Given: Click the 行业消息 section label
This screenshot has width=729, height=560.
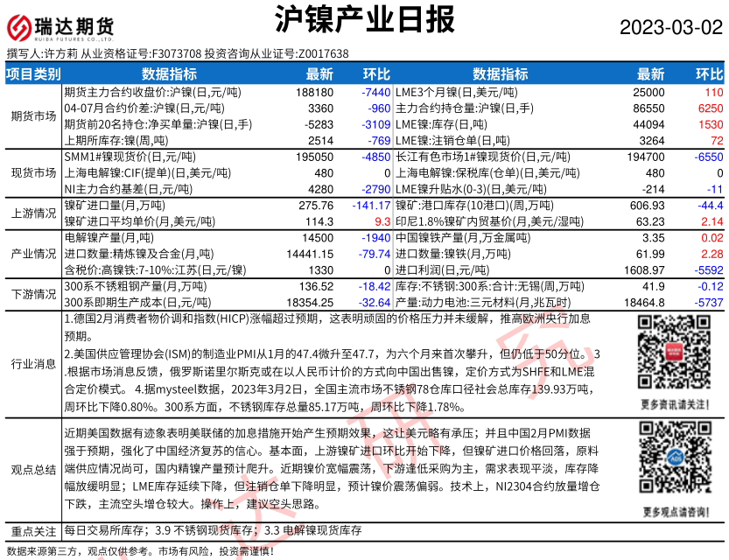Looking at the screenshot, I should (x=33, y=363).
